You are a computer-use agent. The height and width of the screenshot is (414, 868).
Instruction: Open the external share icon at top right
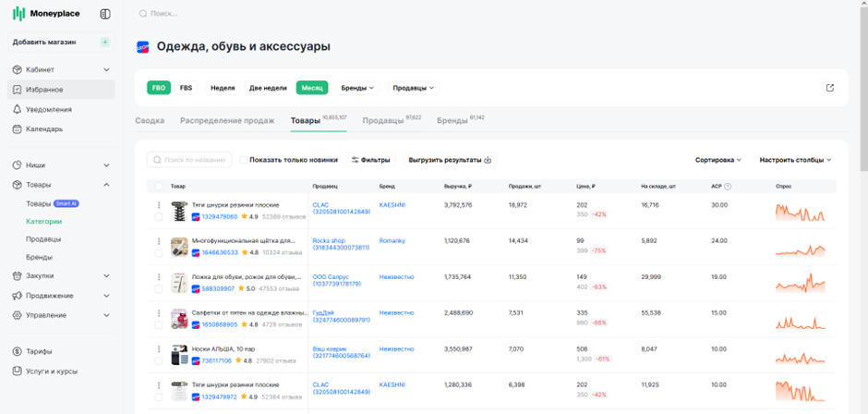[x=830, y=88]
